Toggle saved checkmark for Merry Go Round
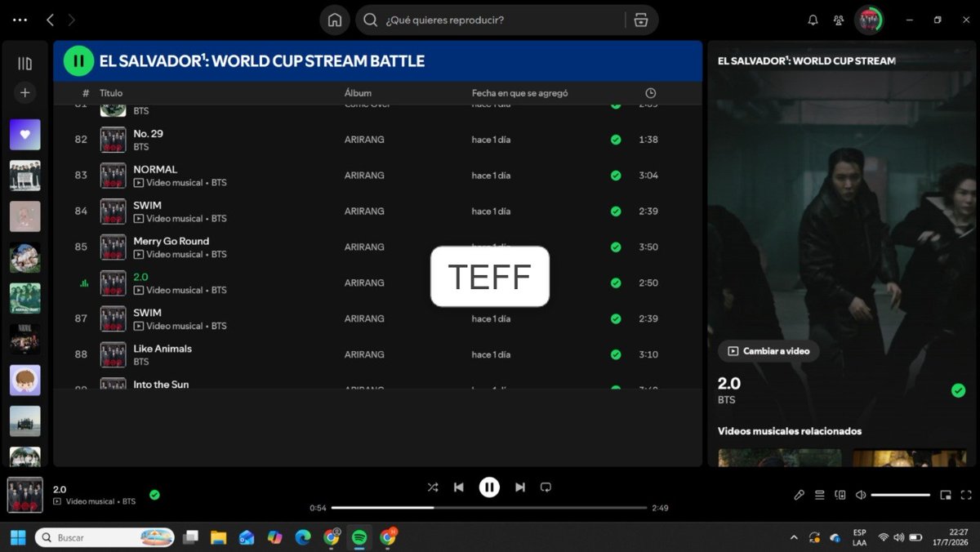Viewport: 980px width, 552px height. (x=616, y=247)
